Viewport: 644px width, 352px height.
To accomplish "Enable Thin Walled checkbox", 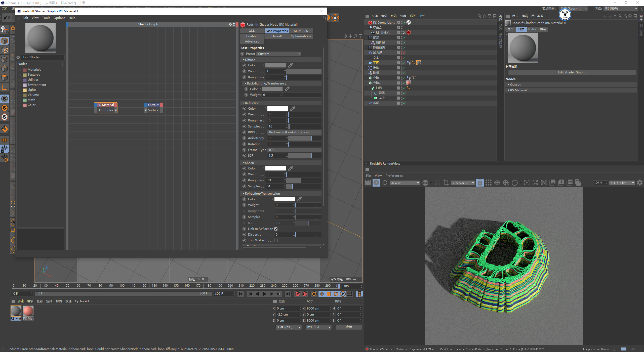I will (276, 241).
